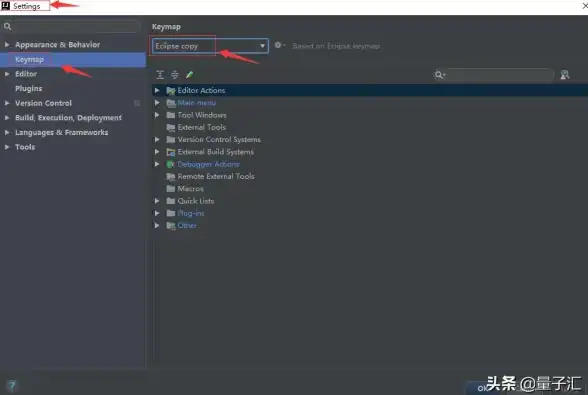Expand the Editor Actions tree node
588x395 pixels.
click(x=157, y=90)
